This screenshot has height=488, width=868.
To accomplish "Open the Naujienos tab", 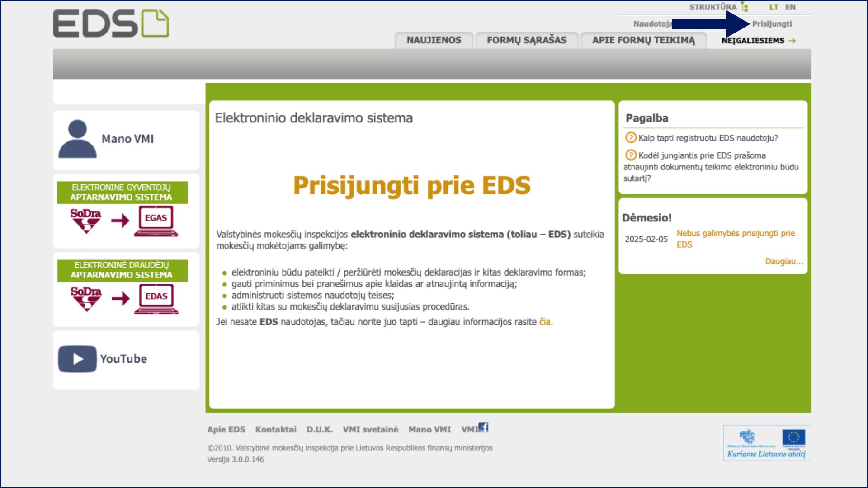I will coord(434,40).
